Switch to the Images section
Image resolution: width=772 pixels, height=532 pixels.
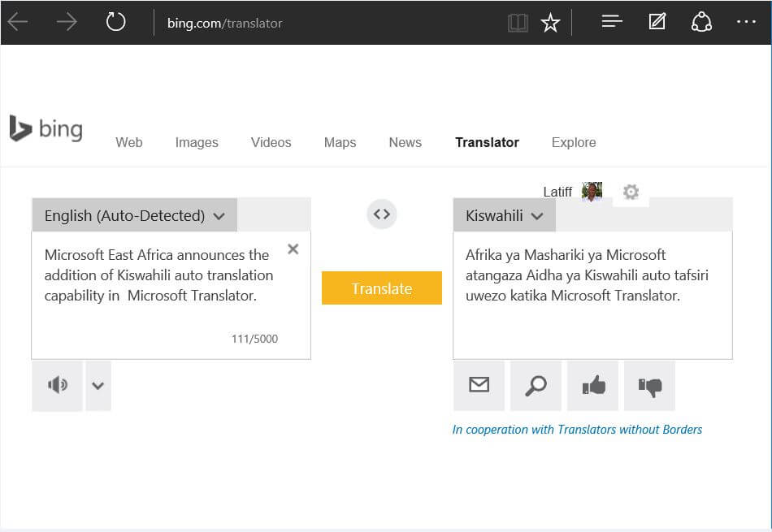click(197, 142)
